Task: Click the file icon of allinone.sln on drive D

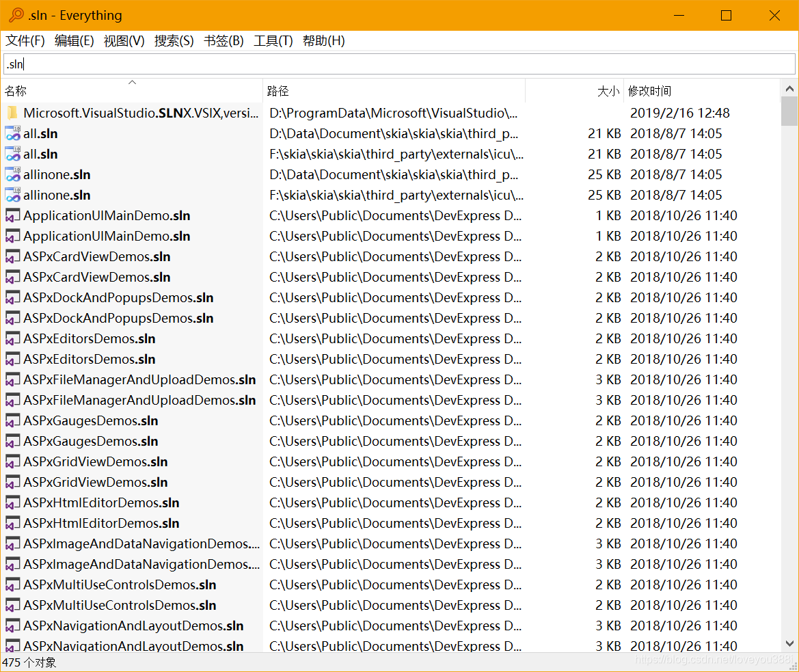Action: click(12, 174)
